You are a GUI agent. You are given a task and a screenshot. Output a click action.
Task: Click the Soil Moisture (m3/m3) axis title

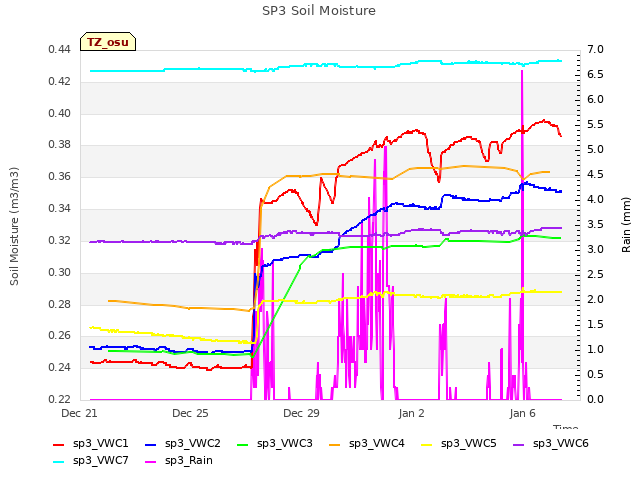14,226
